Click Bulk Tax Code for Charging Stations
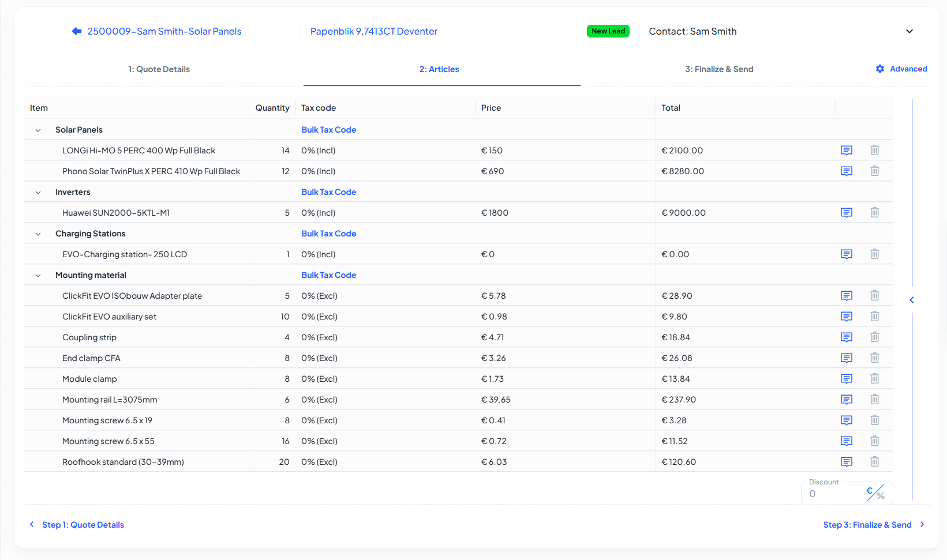Screen dimensions: 947x560 coord(328,234)
